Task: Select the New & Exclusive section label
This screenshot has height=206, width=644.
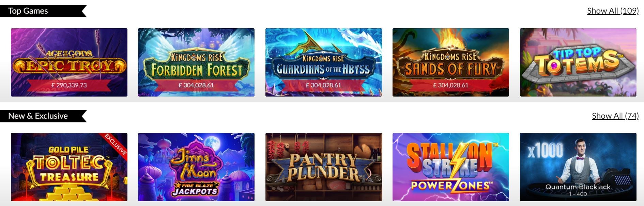Action: point(38,116)
